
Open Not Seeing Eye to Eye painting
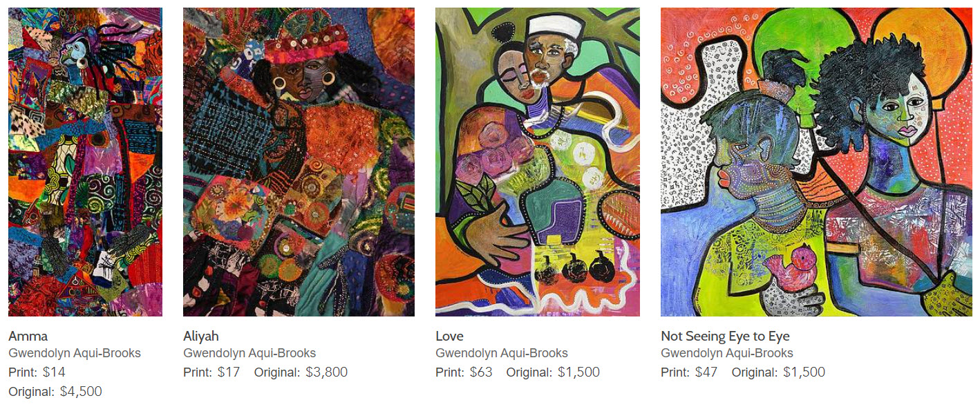816,162
